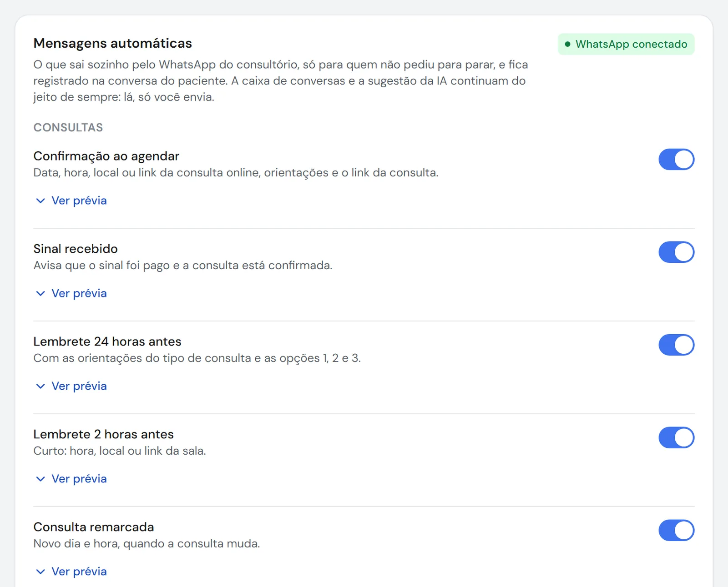Select text 'Curto: hora, local ou link da sala.'
The width and height of the screenshot is (728, 587).
(120, 451)
